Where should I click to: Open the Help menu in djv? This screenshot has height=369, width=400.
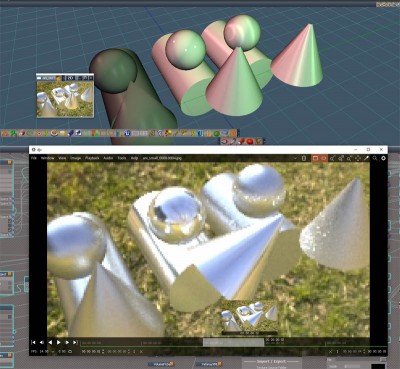pyautogui.click(x=134, y=158)
